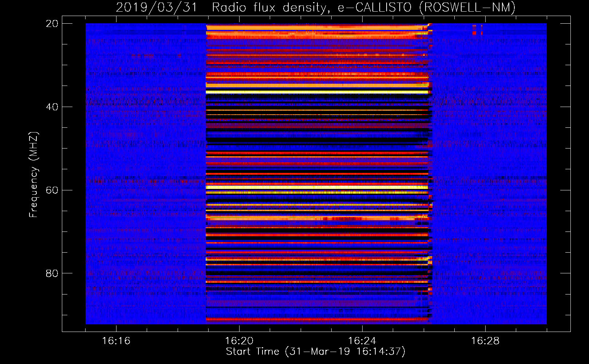The width and height of the screenshot is (589, 364).
Task: Click the '16:20' time tick label
Action: point(239,341)
